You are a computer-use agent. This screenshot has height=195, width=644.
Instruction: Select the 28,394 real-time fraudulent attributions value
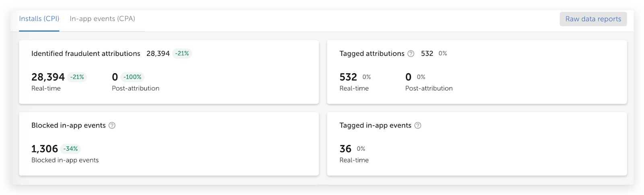(48, 77)
